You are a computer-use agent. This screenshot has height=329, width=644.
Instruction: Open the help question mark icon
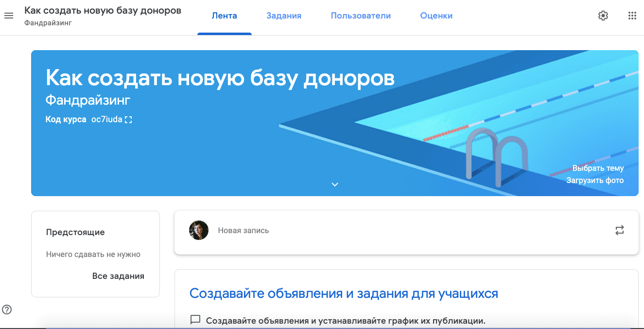(7, 309)
